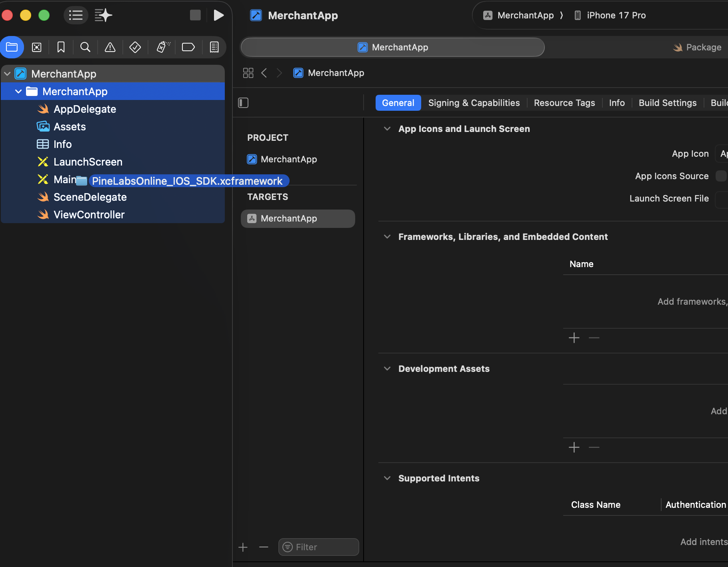
Task: Open the Report navigator icon
Action: [214, 47]
